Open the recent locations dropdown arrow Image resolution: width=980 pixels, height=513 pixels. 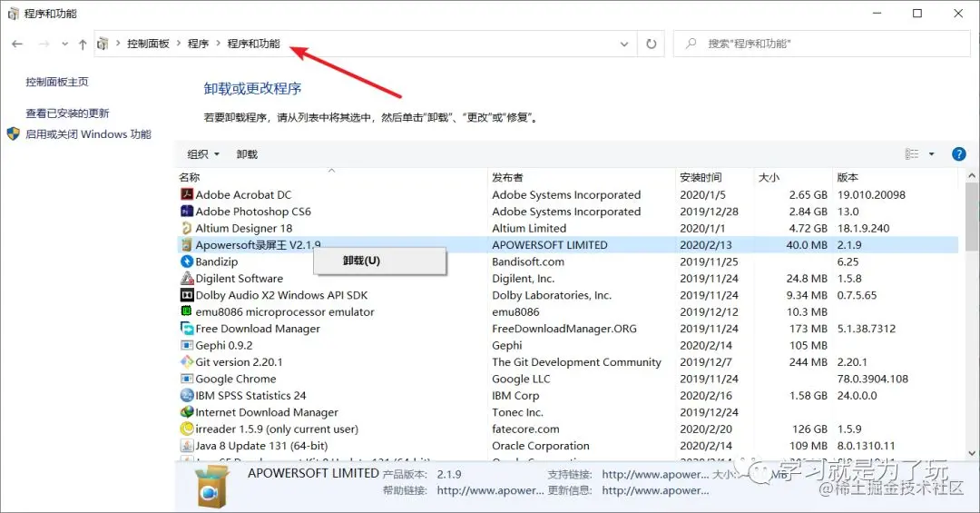coord(65,44)
